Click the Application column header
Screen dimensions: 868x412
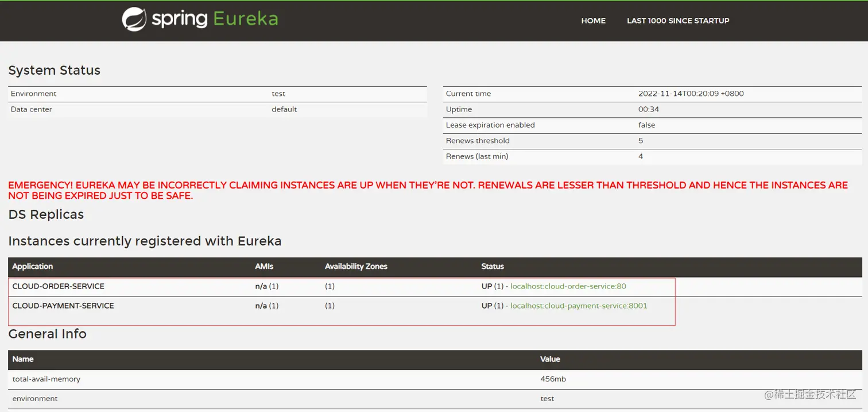click(x=32, y=267)
